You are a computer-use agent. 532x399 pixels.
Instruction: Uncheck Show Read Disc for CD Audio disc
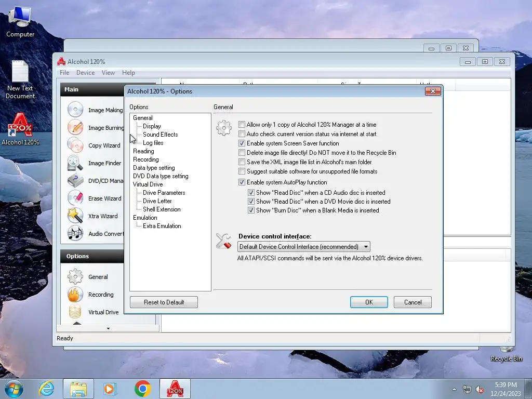[251, 192]
